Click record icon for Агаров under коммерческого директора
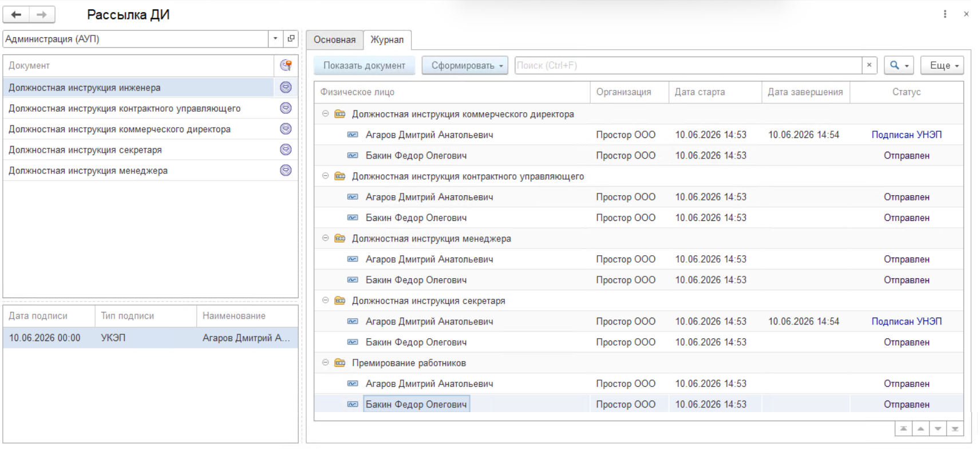 pyautogui.click(x=353, y=134)
